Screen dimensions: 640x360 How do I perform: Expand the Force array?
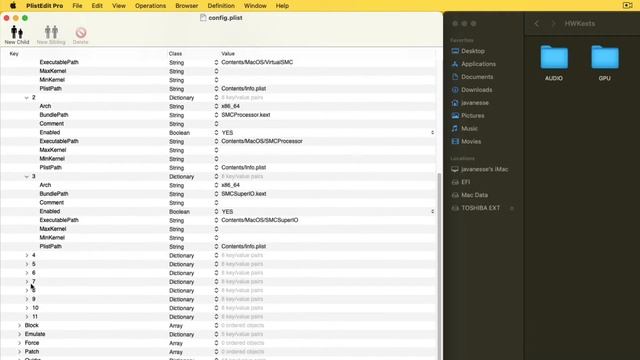19,343
